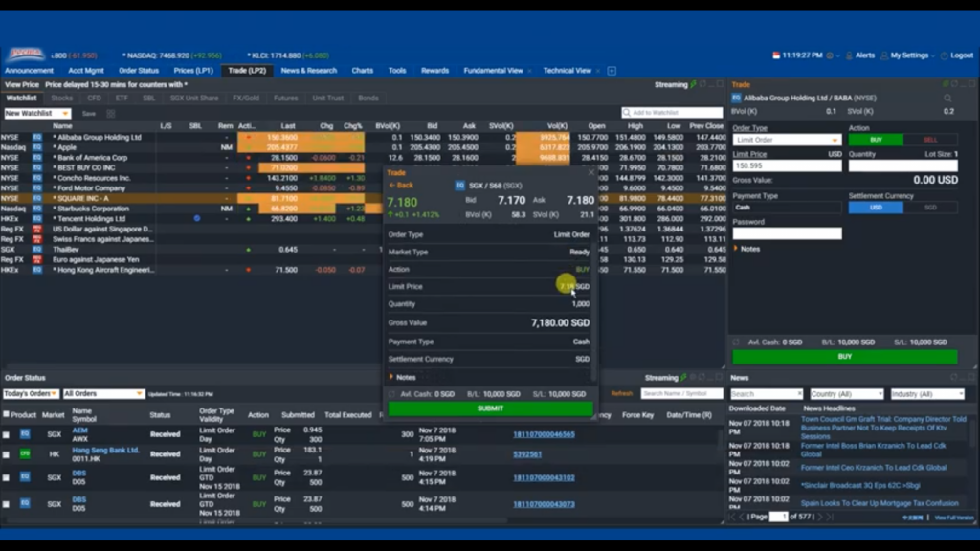
Task: Click the CFD product icon on Hang Seng row
Action: [25, 453]
